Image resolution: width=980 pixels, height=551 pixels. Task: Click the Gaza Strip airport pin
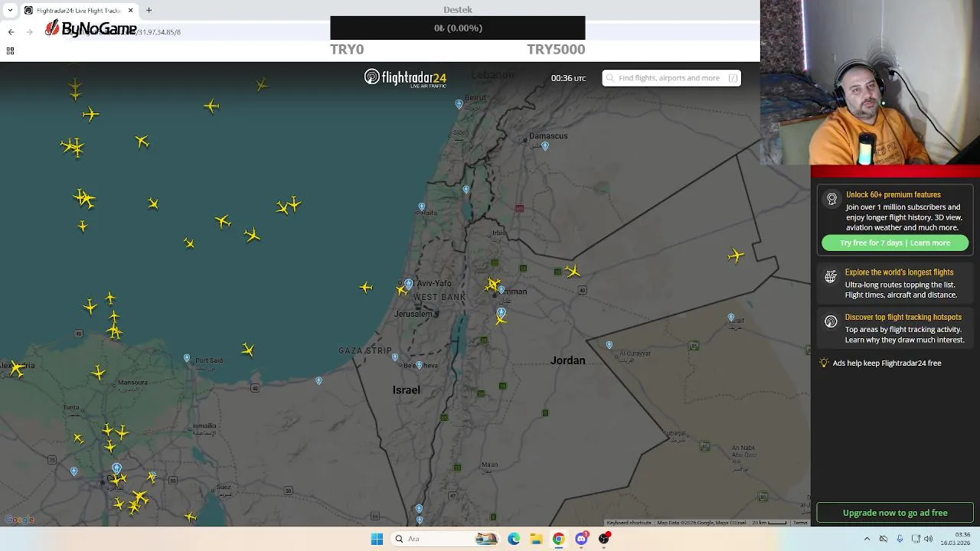pos(395,357)
